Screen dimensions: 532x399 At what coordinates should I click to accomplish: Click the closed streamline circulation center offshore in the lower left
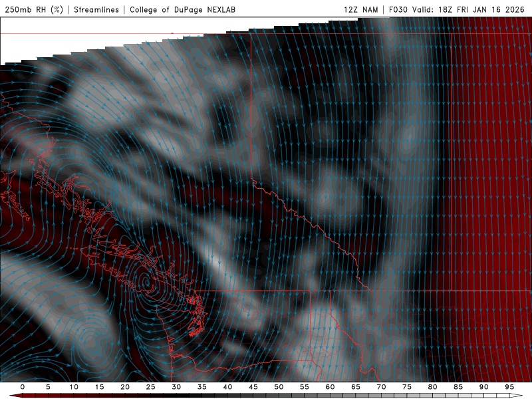click(x=91, y=341)
